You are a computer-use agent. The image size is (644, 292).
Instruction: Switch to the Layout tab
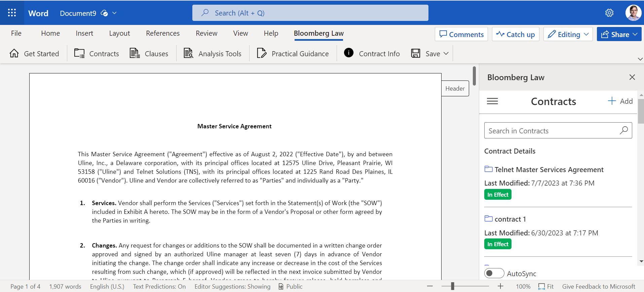119,33
